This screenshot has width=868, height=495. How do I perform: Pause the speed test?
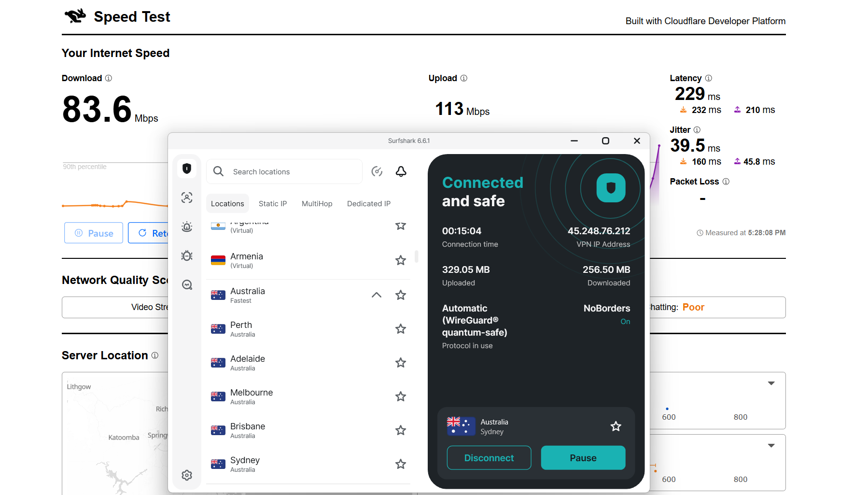point(94,233)
